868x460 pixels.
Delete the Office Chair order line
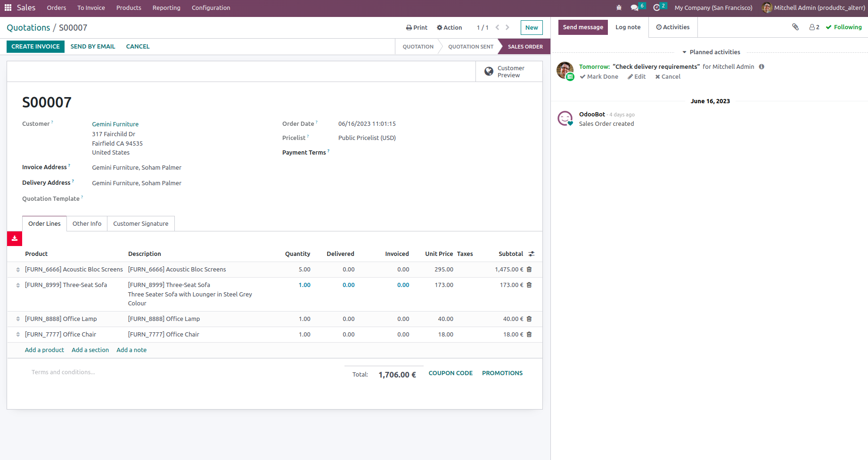point(529,335)
